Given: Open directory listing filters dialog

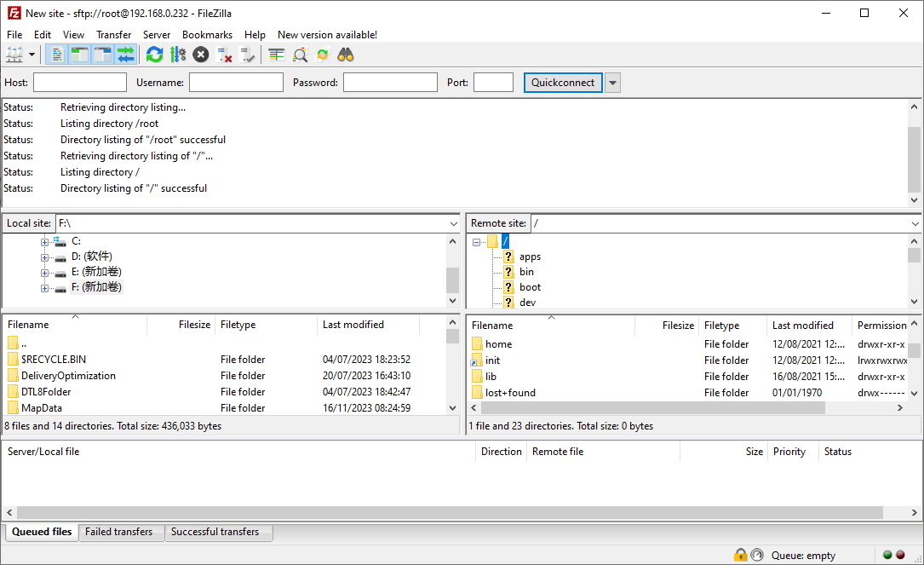Looking at the screenshot, I should click(277, 55).
